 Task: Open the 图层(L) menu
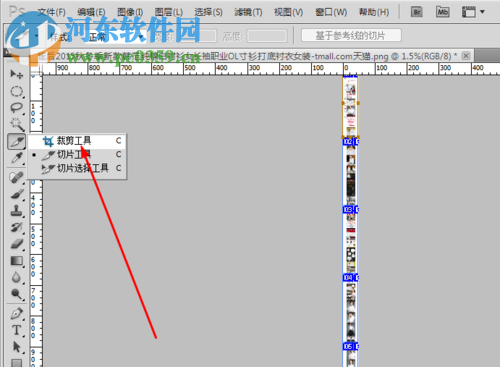tap(169, 12)
